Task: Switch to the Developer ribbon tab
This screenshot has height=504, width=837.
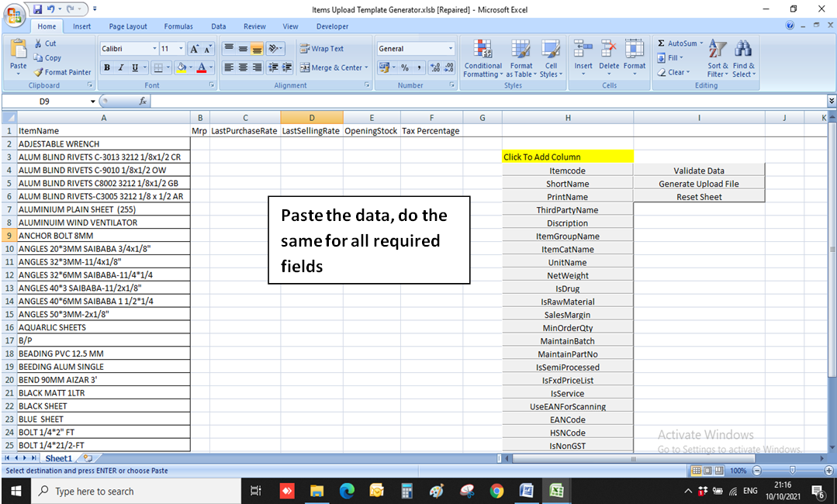Action: coord(331,26)
